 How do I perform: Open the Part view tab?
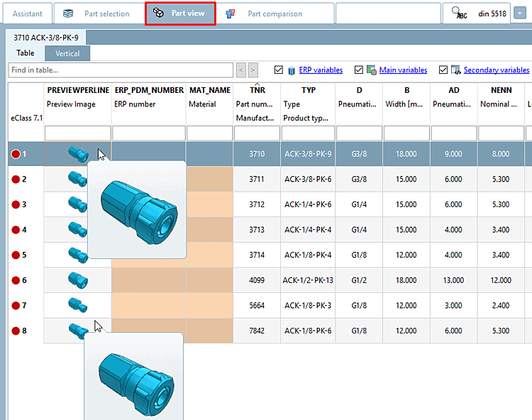(x=180, y=13)
